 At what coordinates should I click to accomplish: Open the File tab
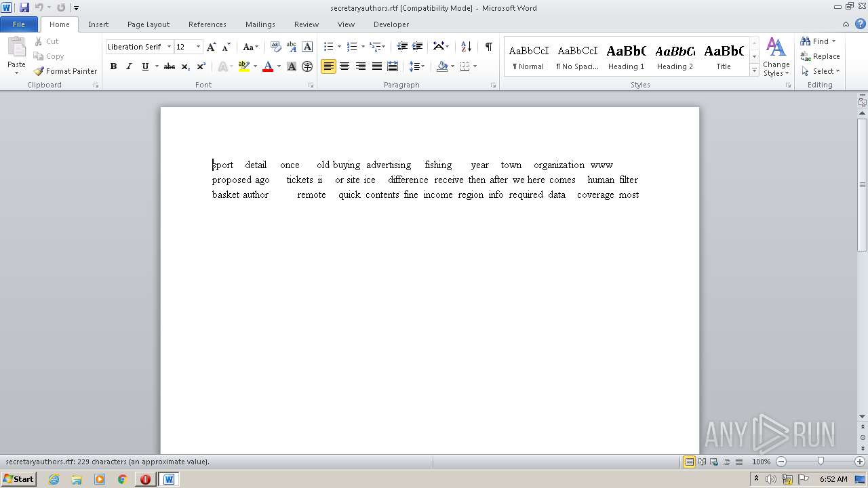pos(19,24)
